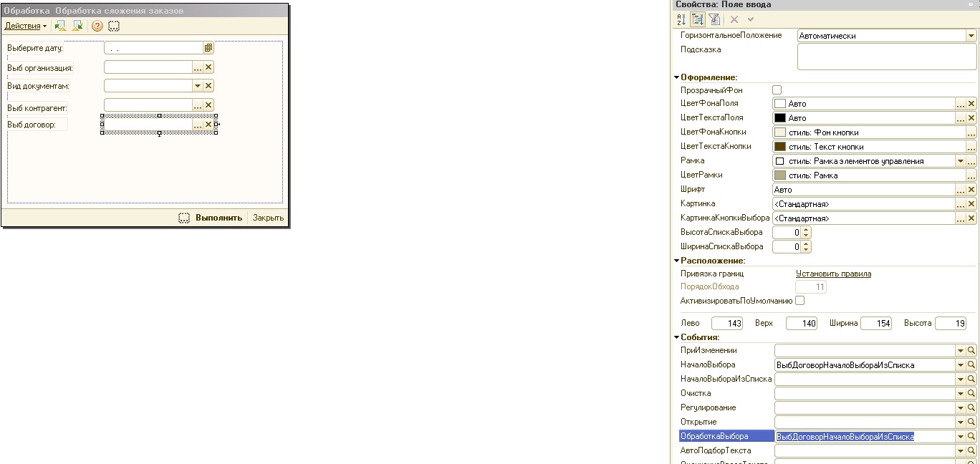The image size is (980, 464).
Task: Collapse the Оформление section
Action: (x=677, y=77)
